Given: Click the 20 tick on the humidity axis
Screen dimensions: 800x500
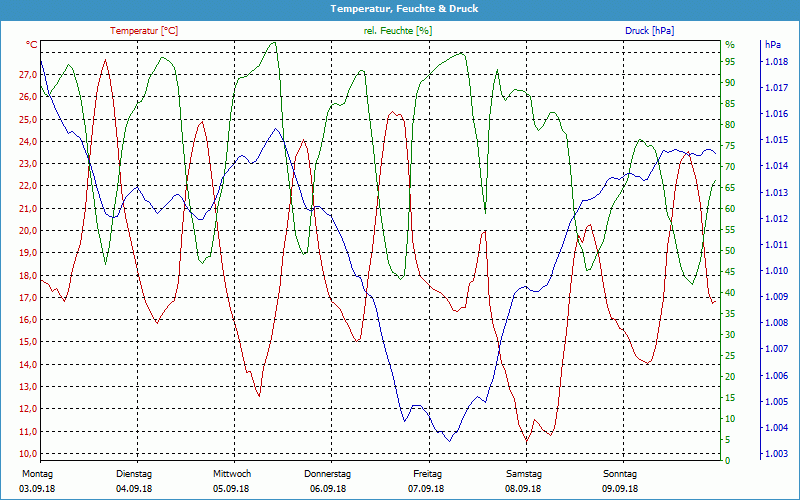Looking at the screenshot, I should pyautogui.click(x=730, y=377).
